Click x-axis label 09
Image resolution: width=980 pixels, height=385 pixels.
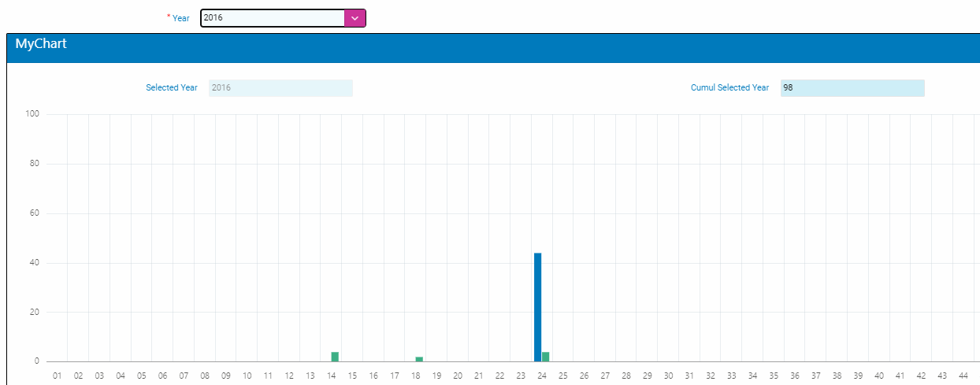click(x=226, y=376)
